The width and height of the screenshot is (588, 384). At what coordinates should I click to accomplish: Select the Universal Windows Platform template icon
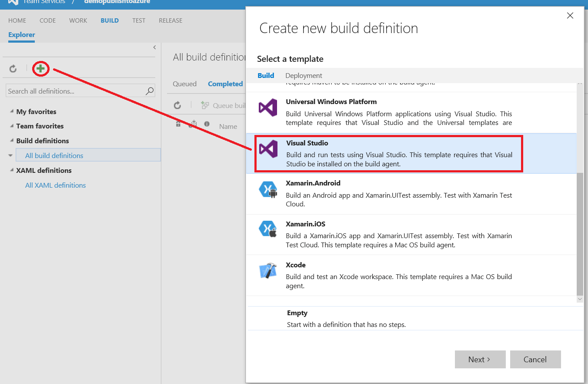(268, 108)
